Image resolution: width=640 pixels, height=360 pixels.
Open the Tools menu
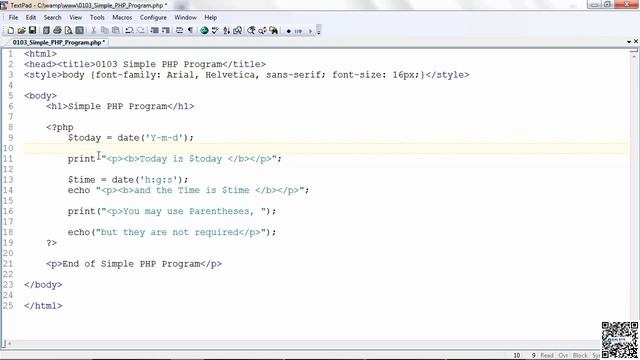[x=97, y=18]
